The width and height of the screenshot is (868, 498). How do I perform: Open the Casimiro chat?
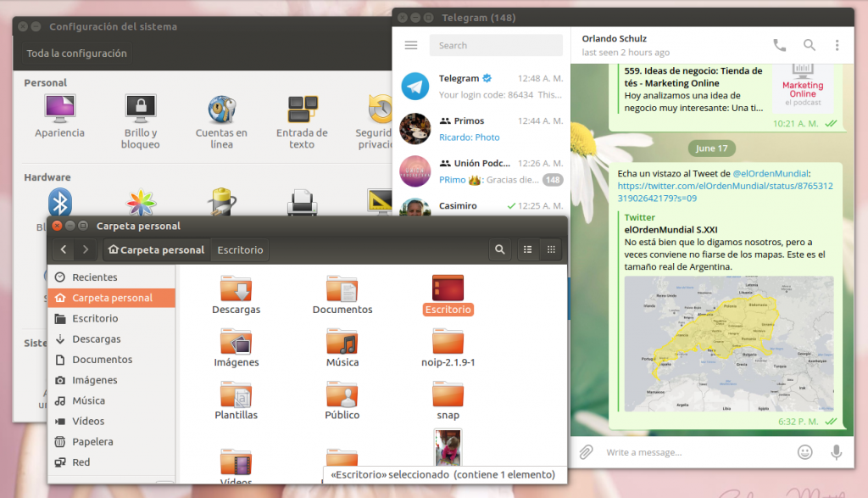pos(481,205)
